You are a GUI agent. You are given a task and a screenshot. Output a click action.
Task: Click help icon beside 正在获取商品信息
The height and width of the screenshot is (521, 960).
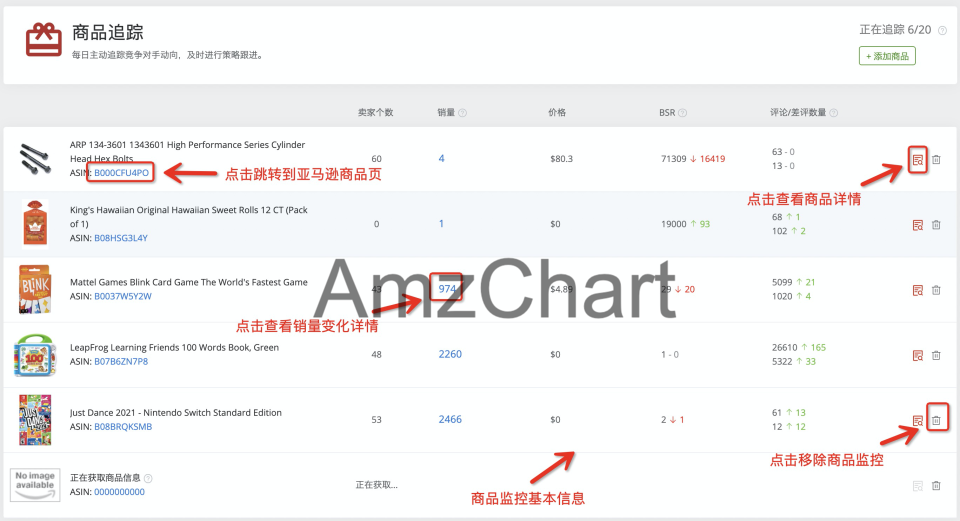tap(148, 478)
